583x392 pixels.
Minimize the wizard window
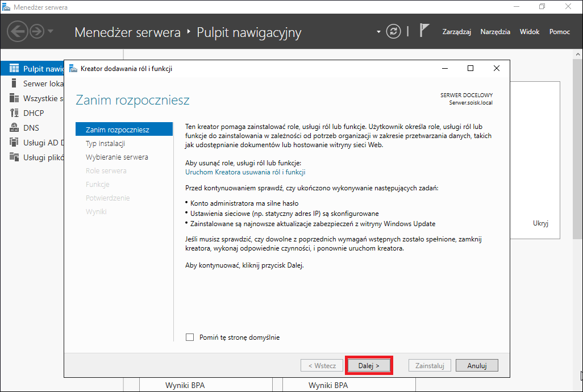[445, 68]
